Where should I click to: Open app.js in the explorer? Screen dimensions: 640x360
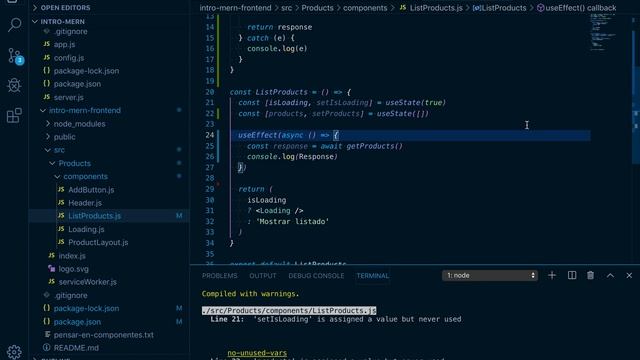pos(64,44)
